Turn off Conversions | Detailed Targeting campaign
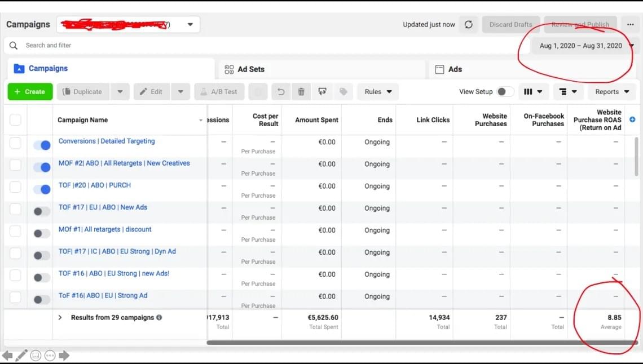This screenshot has height=364, width=643. 42,145
